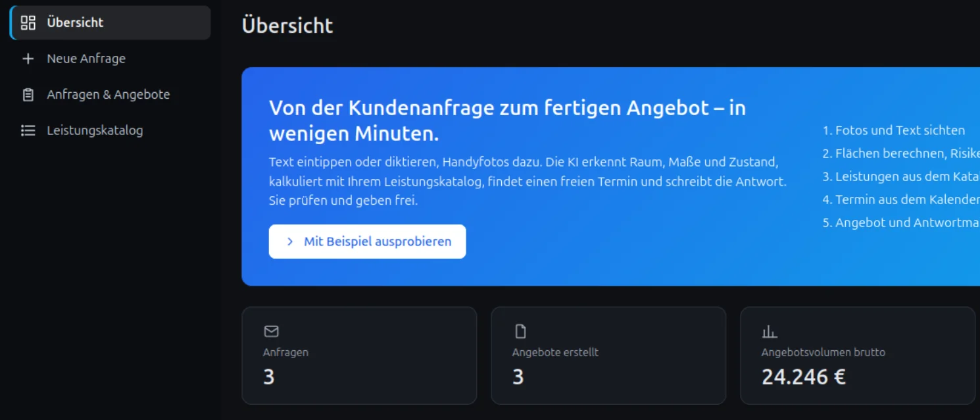Go to Anfragen & Angebote in sidebar
Image resolution: width=980 pixels, height=420 pixels.
110,95
